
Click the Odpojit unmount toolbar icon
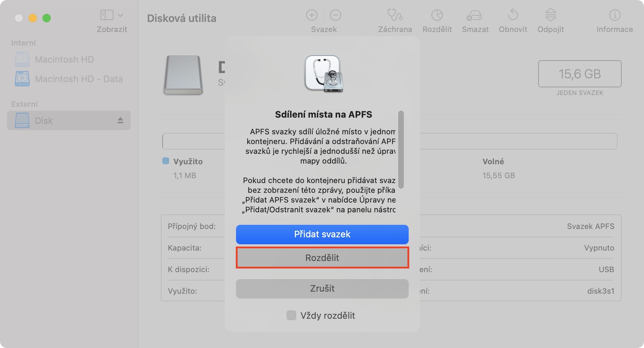[550, 15]
